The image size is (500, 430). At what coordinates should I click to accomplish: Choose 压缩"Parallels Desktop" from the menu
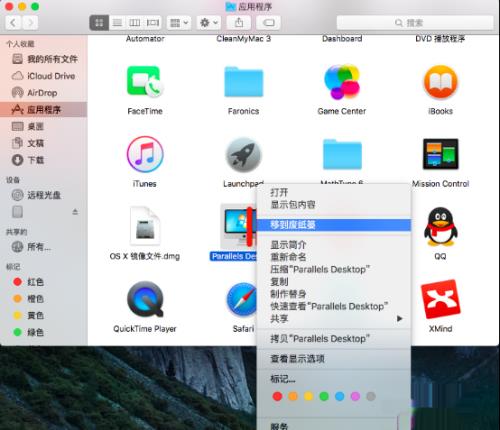click(334, 269)
